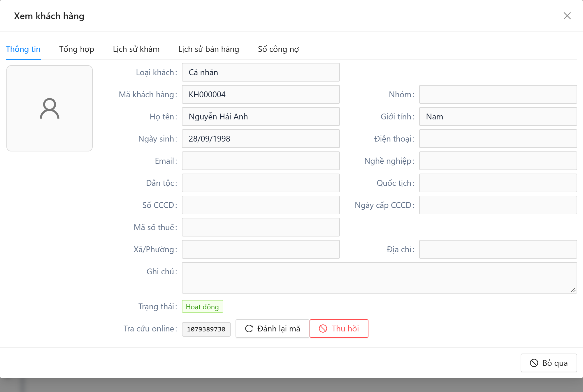Click into the Ghi chú text area
The height and width of the screenshot is (392, 583).
379,278
